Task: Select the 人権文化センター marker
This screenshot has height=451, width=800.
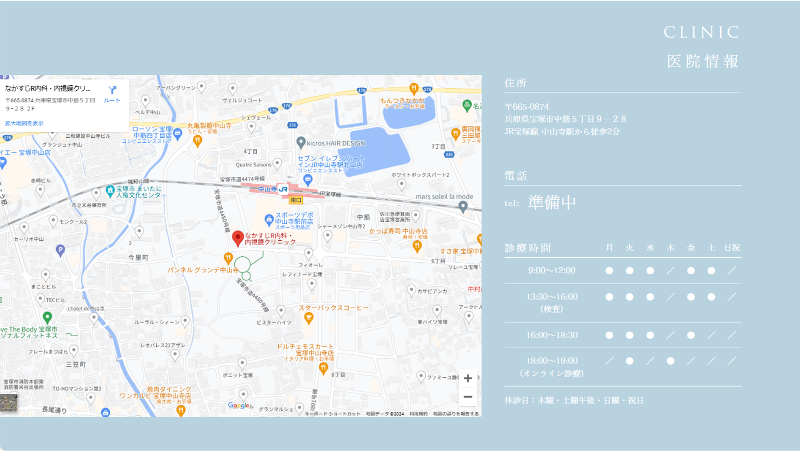Action: tap(111, 189)
